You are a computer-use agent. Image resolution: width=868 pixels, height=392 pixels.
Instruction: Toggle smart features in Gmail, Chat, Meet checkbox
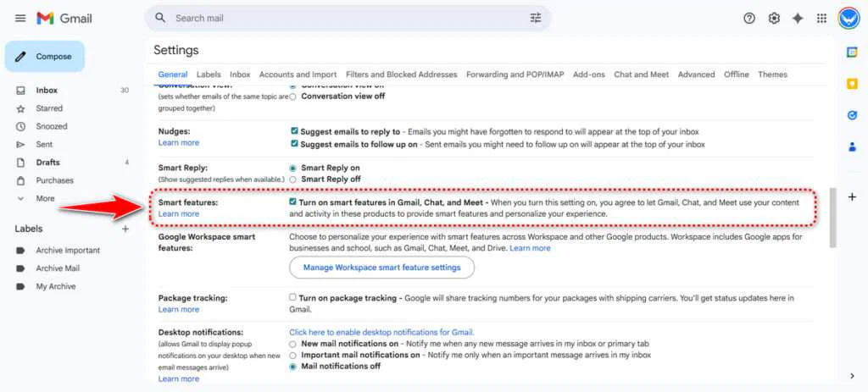click(x=292, y=202)
